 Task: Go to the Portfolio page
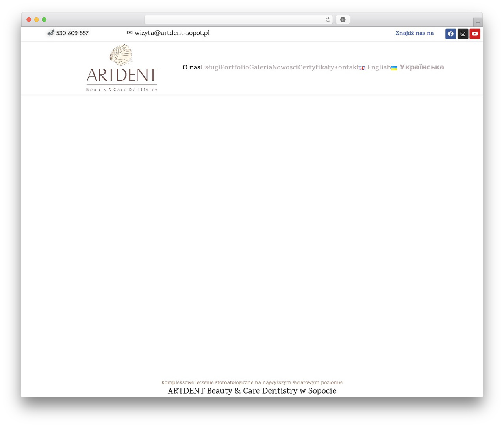click(x=235, y=67)
